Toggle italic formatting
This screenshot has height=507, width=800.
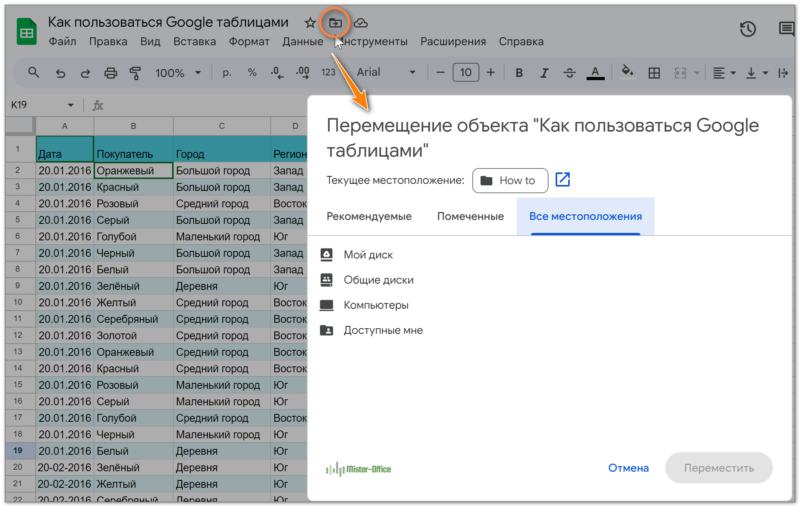point(544,73)
